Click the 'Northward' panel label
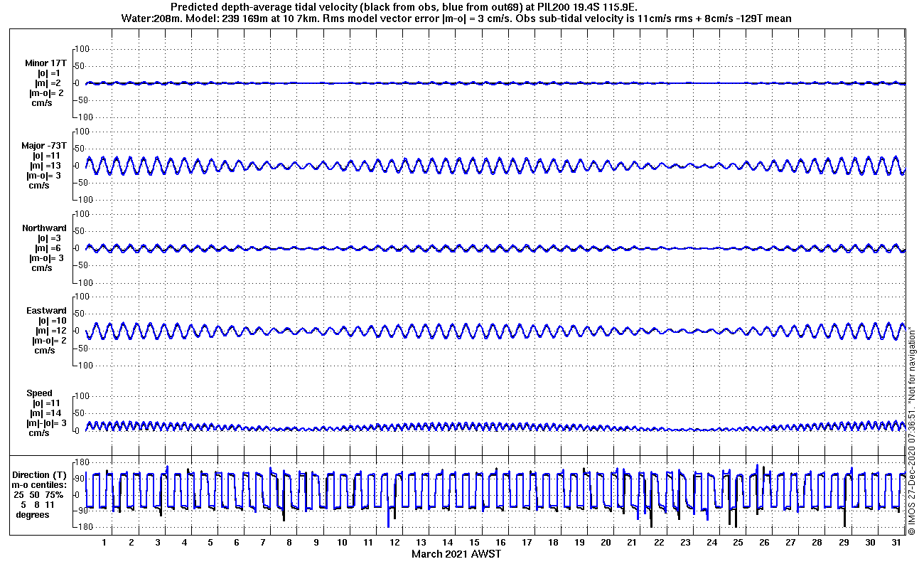The image size is (924, 569). (x=44, y=228)
